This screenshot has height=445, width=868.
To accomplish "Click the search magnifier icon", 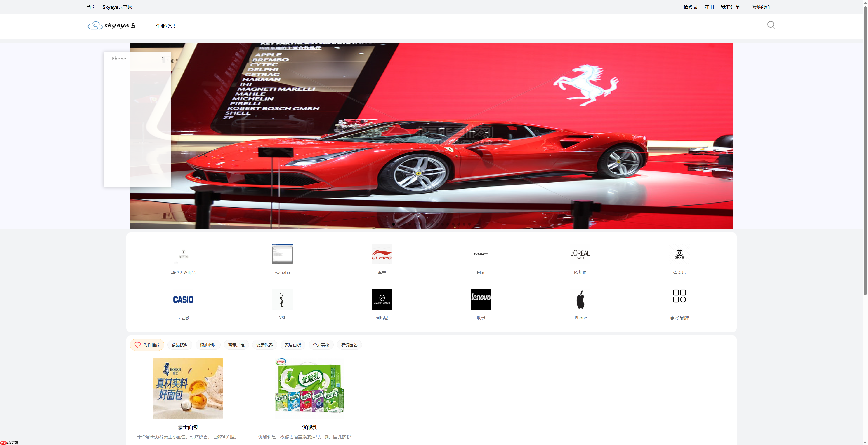I will (771, 25).
